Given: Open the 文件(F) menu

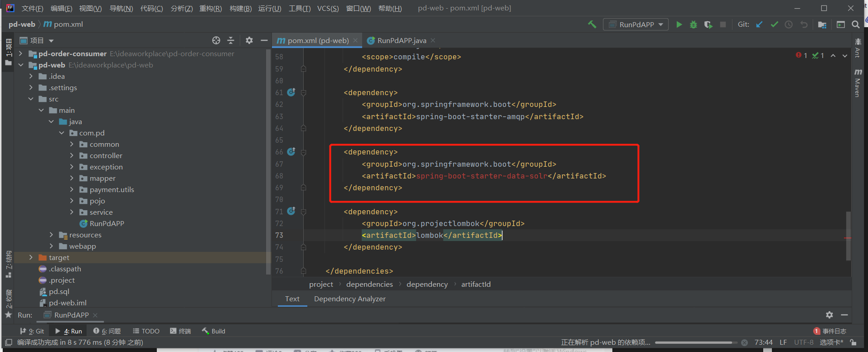Looking at the screenshot, I should pyautogui.click(x=33, y=8).
